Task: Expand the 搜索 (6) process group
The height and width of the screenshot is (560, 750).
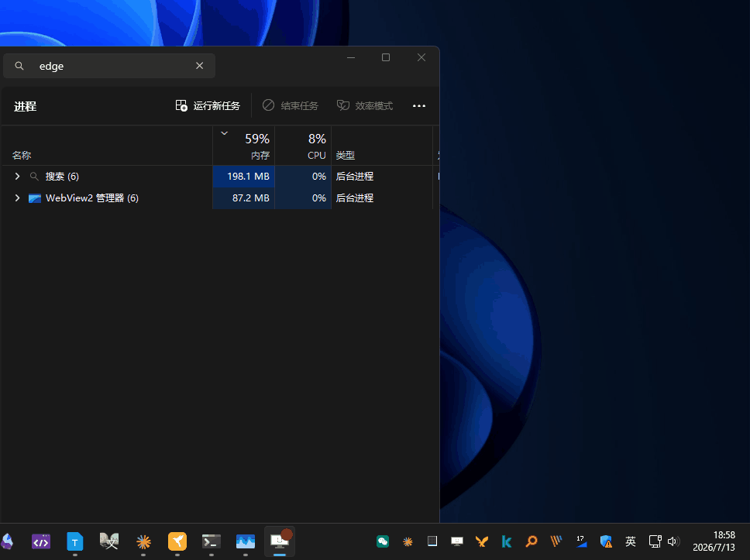Action: coord(17,177)
